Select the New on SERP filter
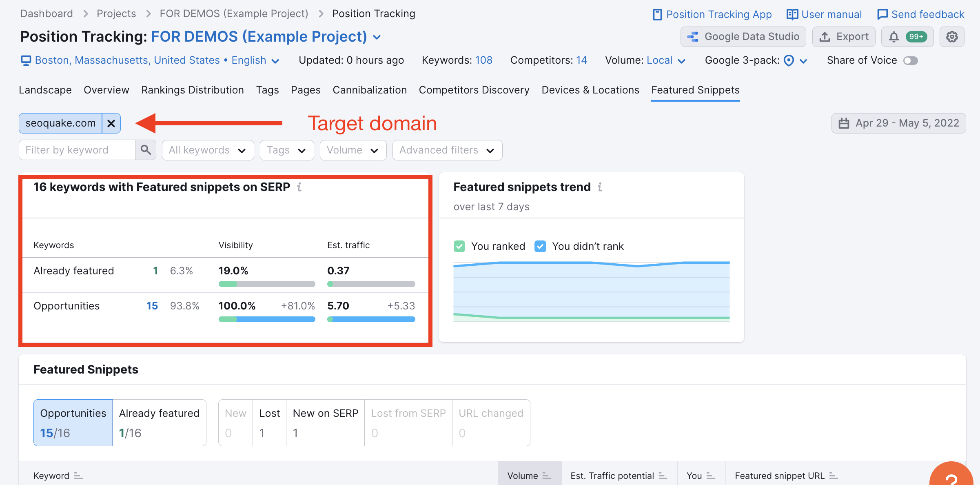This screenshot has height=485, width=980. (326, 423)
